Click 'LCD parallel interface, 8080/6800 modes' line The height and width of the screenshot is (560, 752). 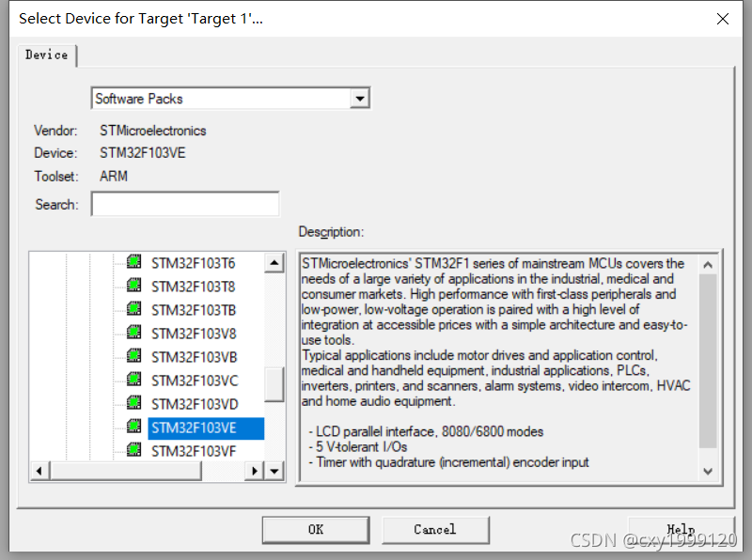[426, 431]
